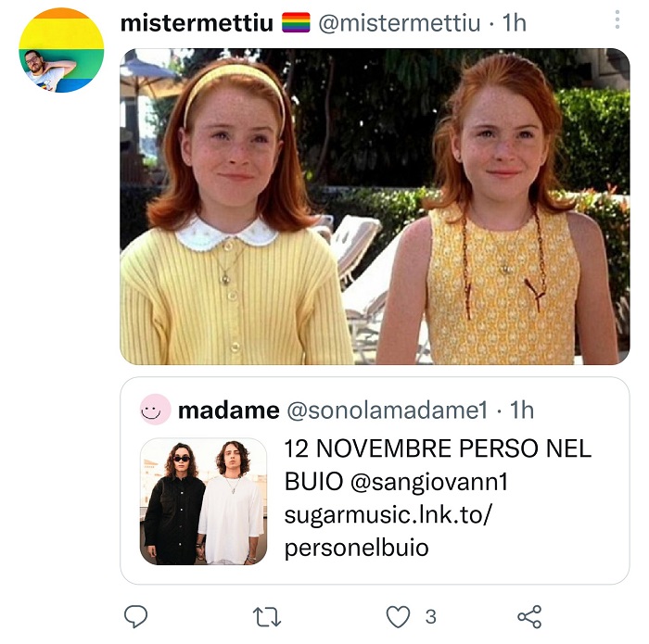Open mistermettiu's rainbow profile avatar
The height and width of the screenshot is (644, 649).
61,50
